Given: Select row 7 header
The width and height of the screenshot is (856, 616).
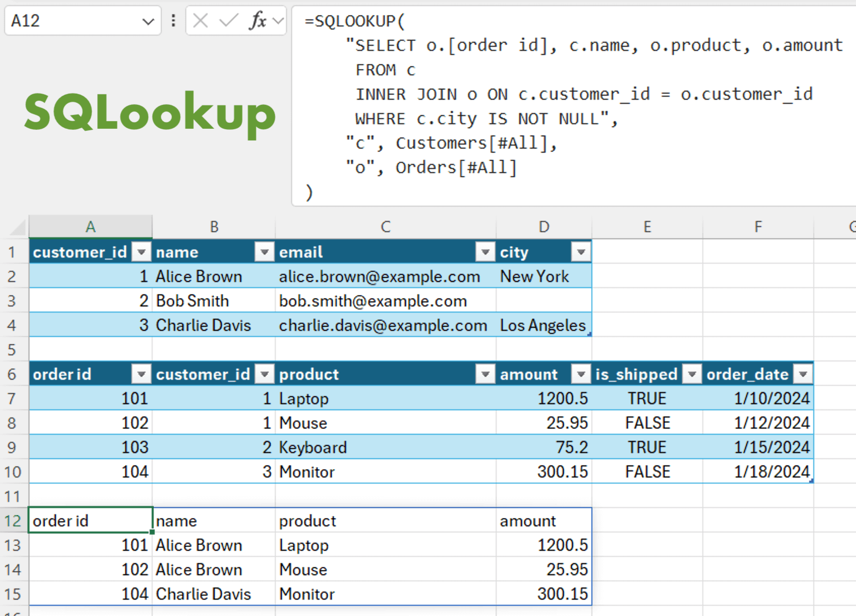Looking at the screenshot, I should coord(13,398).
